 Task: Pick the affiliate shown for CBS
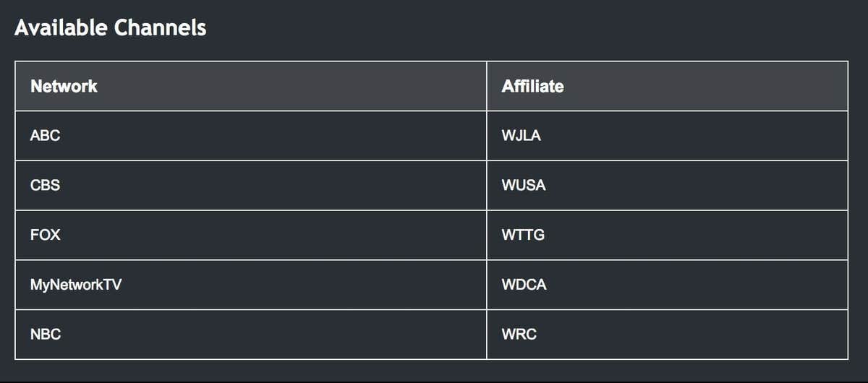click(523, 185)
